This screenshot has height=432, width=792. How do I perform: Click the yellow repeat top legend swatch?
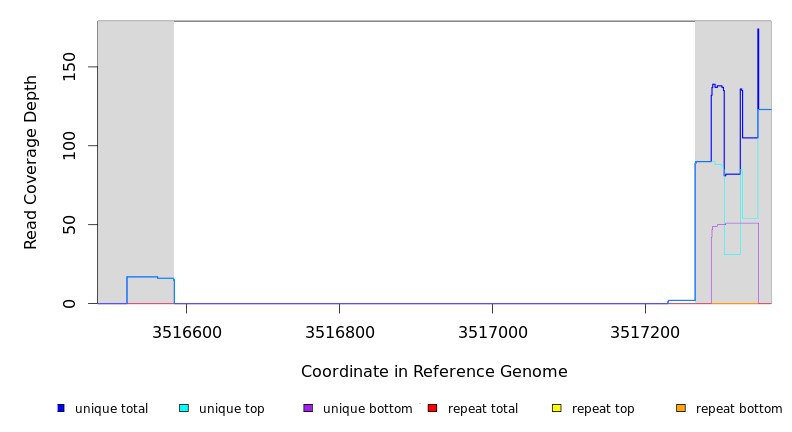pyautogui.click(x=556, y=408)
